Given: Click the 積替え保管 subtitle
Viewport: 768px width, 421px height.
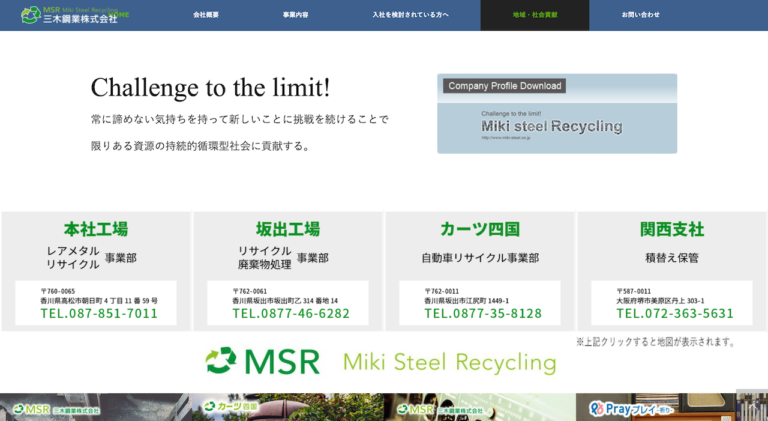Looking at the screenshot, I should click(672, 257).
